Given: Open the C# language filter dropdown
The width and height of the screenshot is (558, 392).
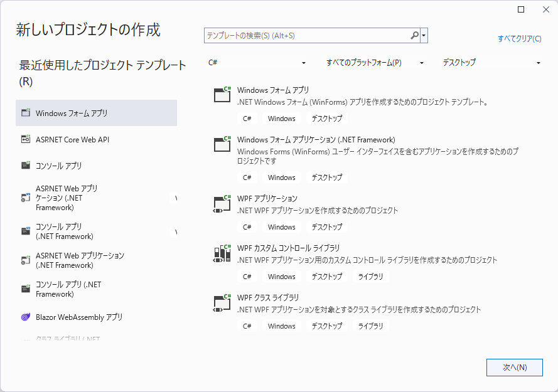Looking at the screenshot, I should (257, 63).
